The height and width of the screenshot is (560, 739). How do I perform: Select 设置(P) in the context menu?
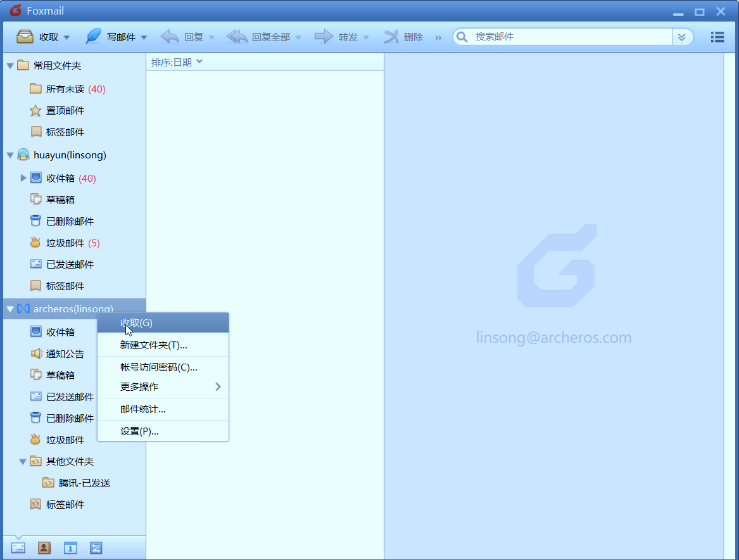(x=137, y=431)
